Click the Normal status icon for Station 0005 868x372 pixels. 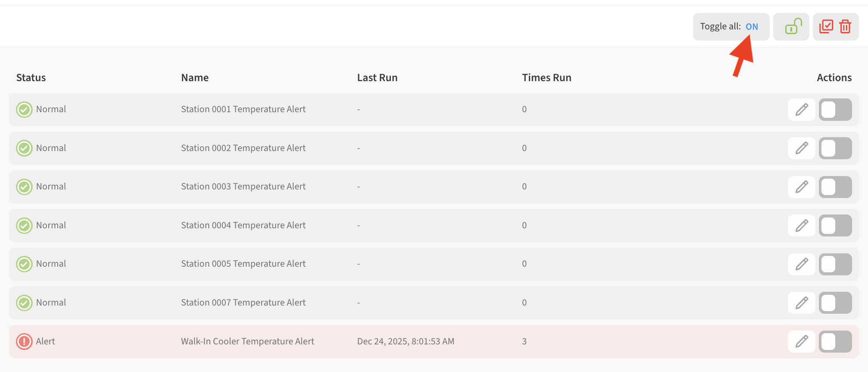(x=24, y=264)
